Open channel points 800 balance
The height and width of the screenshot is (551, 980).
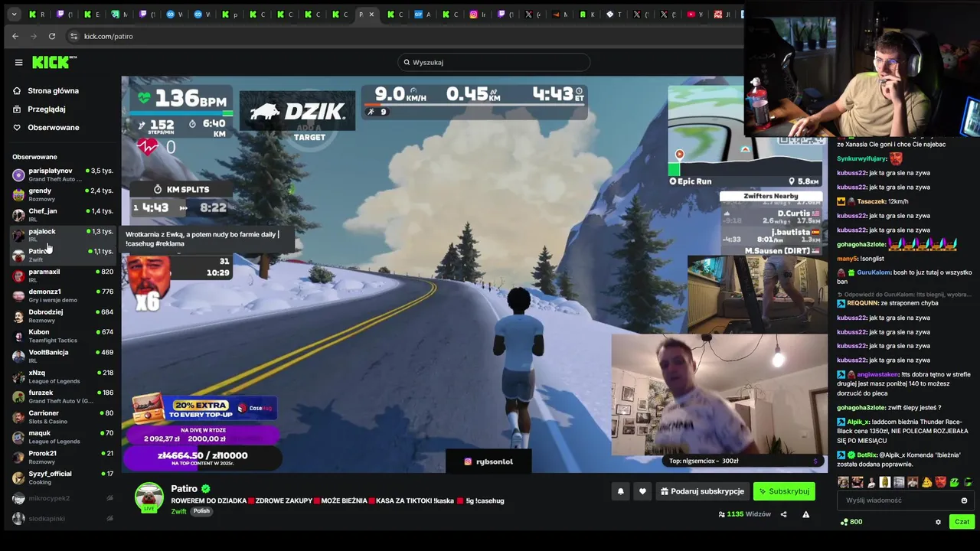coord(851,522)
